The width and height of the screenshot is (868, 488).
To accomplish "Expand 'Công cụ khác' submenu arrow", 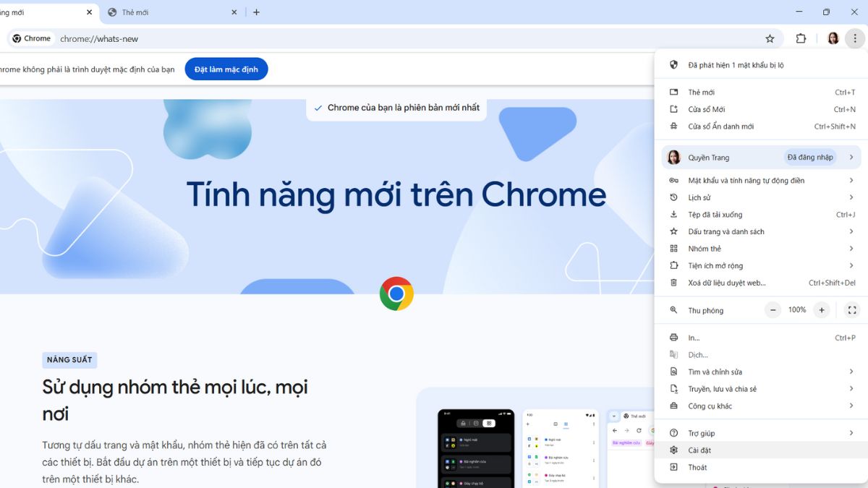I will point(851,406).
